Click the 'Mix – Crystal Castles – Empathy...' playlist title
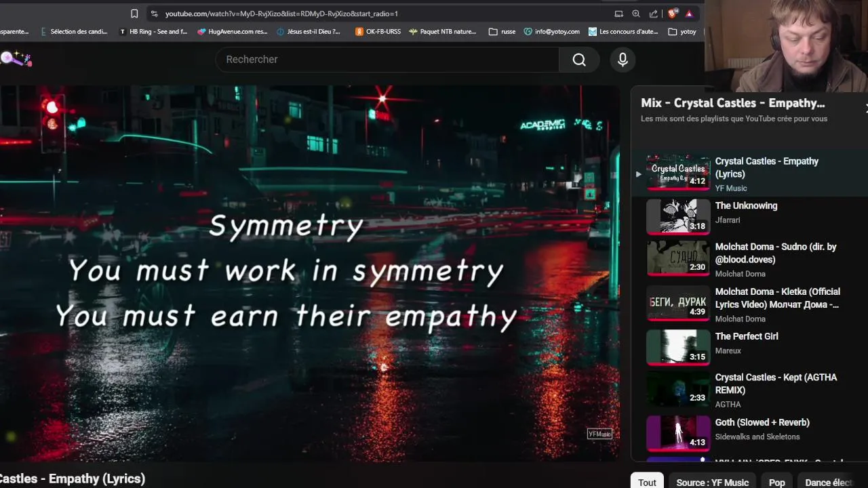 tap(733, 103)
